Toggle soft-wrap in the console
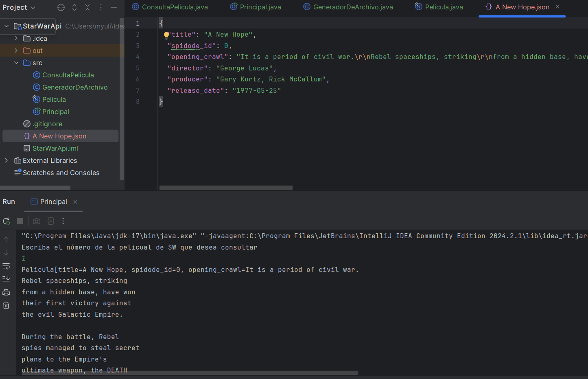588x379 pixels. click(6, 266)
